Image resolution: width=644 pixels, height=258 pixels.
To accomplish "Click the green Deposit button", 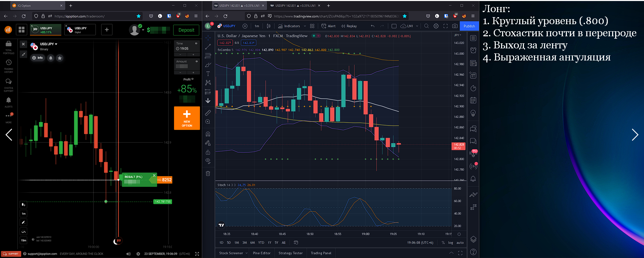I will click(186, 30).
